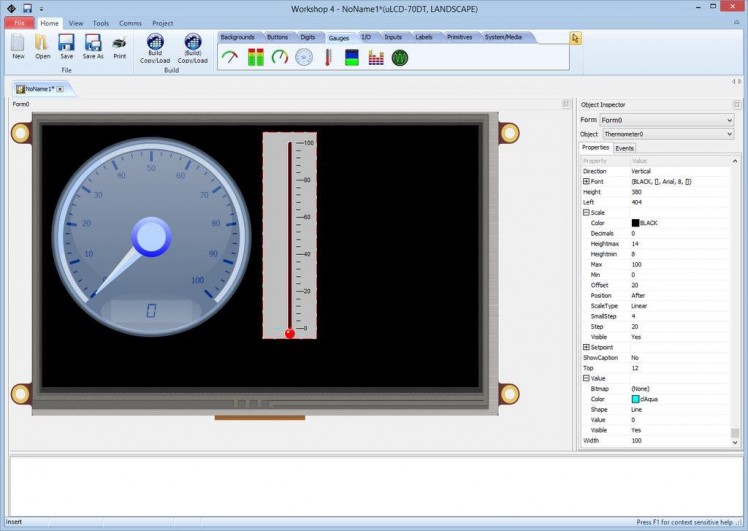Click the first Build Copy/Load icon

[155, 44]
